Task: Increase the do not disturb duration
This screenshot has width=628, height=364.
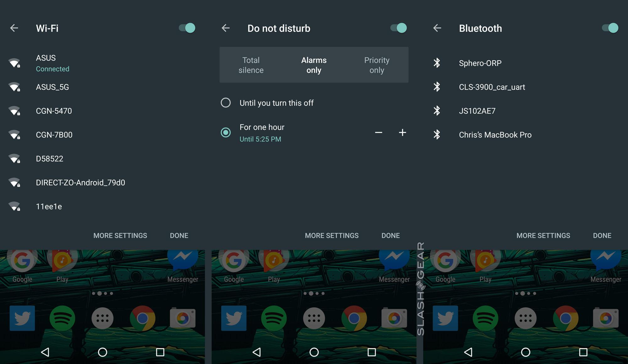Action: (403, 132)
